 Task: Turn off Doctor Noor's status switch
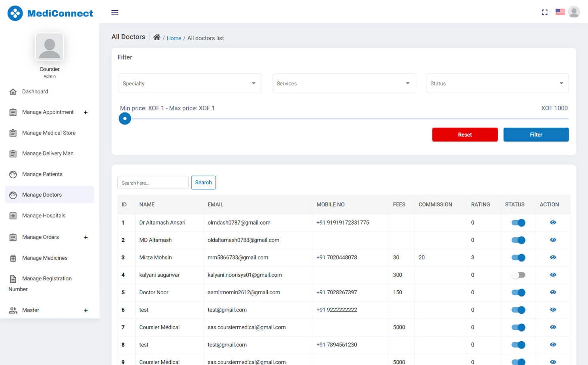tap(518, 292)
